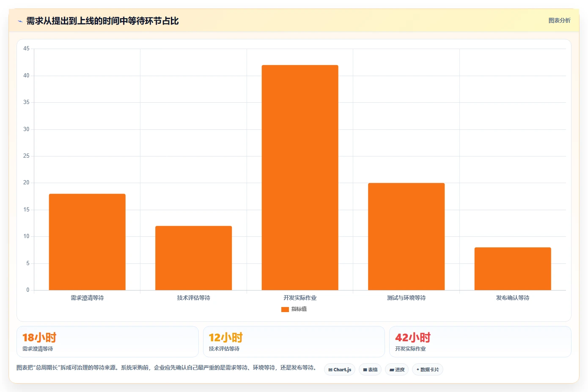Click the orange legend swatch for 指标值

(x=285, y=309)
